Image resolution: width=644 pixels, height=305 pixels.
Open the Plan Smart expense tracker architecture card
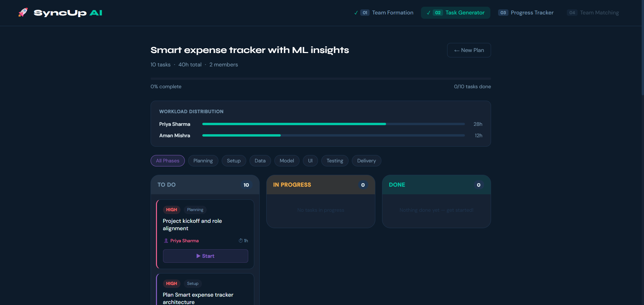coord(205,289)
